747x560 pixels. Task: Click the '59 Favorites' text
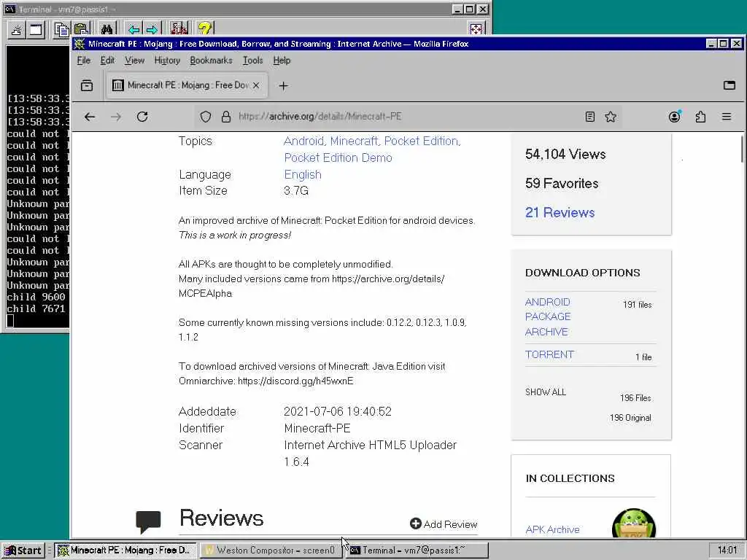pos(562,183)
